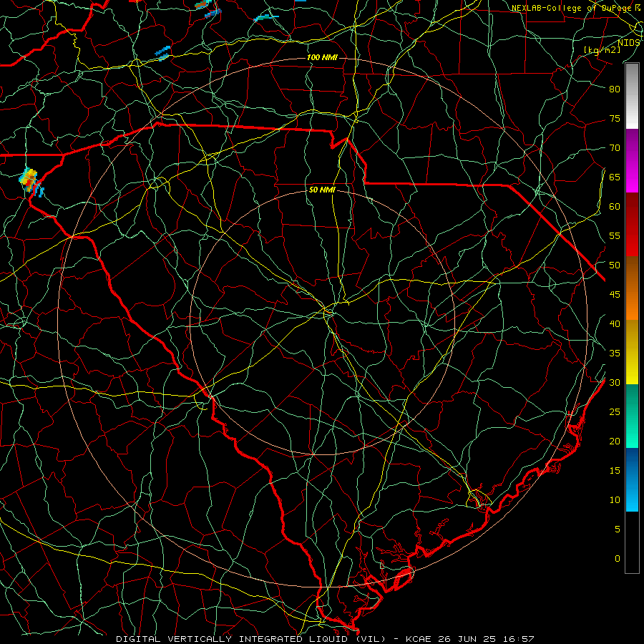Viewport: 644px width, 644px height.
Task: Click the multicolored storm cell on western edge
Action: click(30, 182)
